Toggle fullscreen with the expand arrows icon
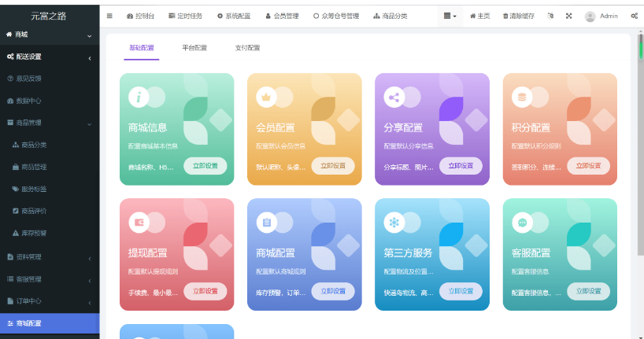644x339 pixels. pos(569,16)
